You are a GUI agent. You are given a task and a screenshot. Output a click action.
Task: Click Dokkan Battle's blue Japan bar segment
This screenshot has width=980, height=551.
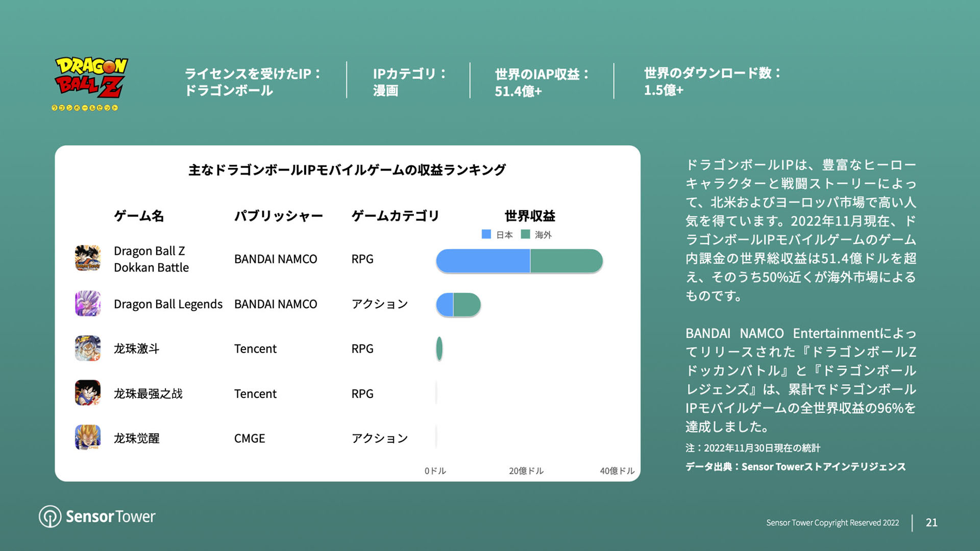[482, 261]
